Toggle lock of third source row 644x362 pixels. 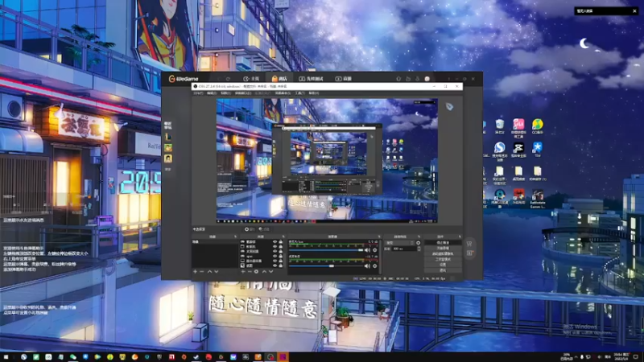click(280, 251)
